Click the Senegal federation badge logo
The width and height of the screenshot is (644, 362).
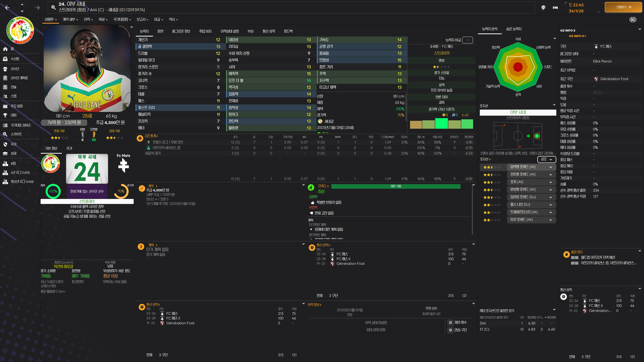tap(20, 31)
